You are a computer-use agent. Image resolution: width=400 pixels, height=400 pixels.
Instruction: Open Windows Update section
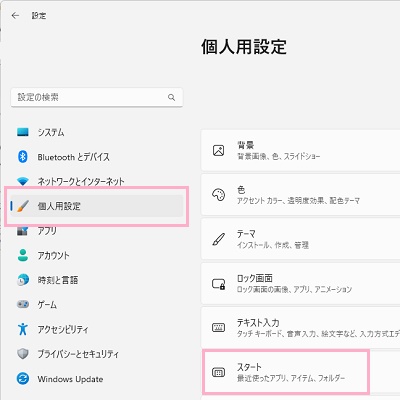(x=97, y=379)
